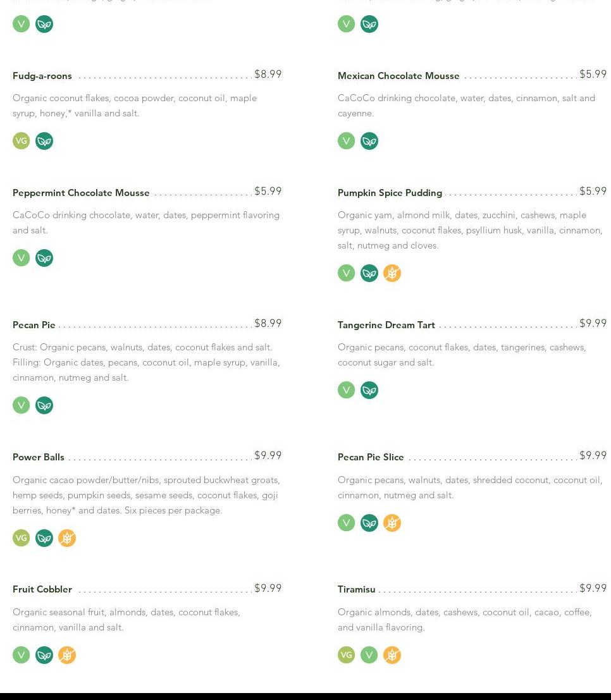Click the Pecan Pie ingredients description
This screenshot has height=700, width=611.
(146, 362)
